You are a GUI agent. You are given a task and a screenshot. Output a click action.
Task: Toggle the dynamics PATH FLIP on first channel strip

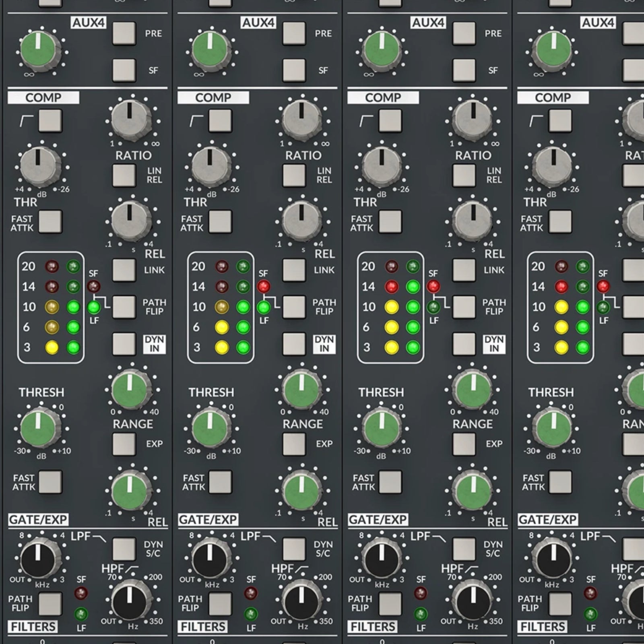[x=124, y=307]
